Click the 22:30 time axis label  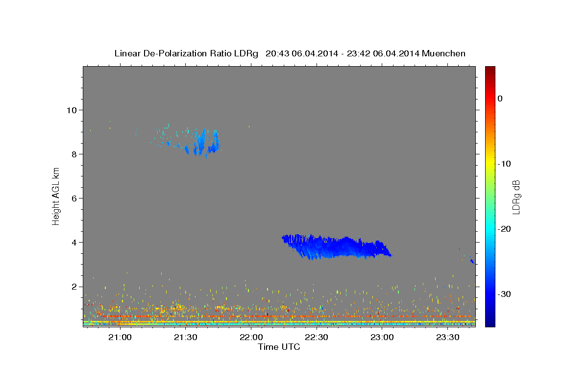pyautogui.click(x=317, y=338)
